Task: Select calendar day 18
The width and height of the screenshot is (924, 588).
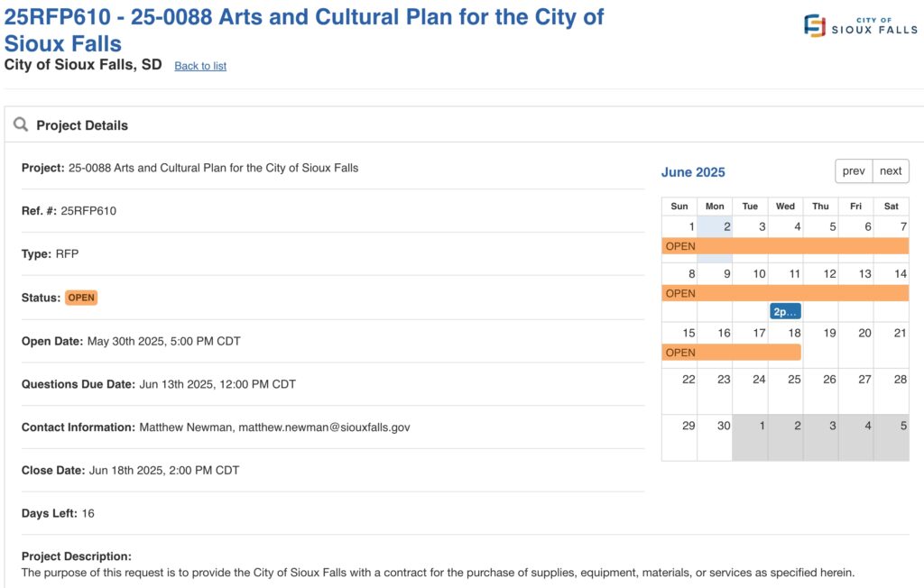Action: 794,333
